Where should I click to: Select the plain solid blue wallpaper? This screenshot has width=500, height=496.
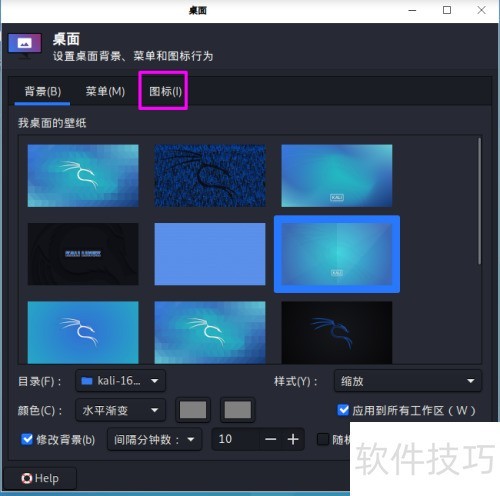point(210,254)
